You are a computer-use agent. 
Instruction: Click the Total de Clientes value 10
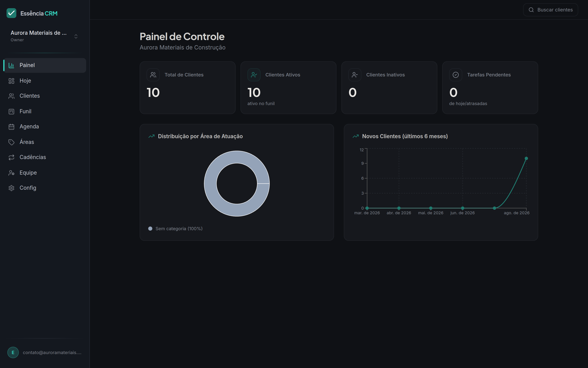coord(153,92)
